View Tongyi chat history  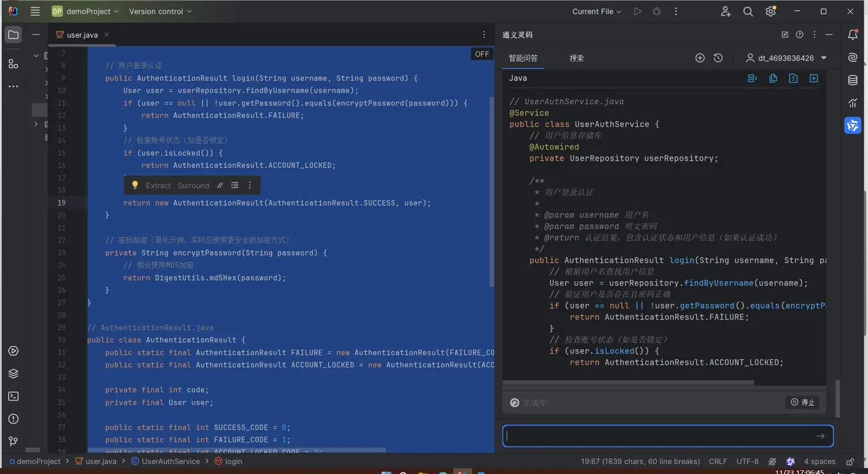(718, 58)
